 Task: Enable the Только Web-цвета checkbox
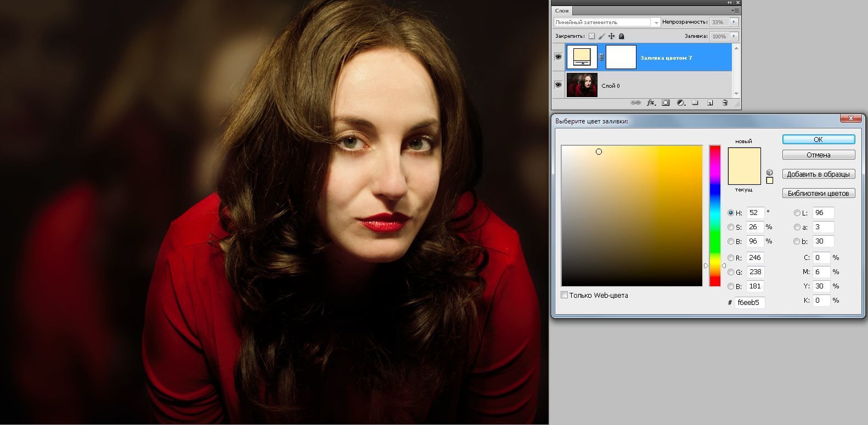[564, 295]
